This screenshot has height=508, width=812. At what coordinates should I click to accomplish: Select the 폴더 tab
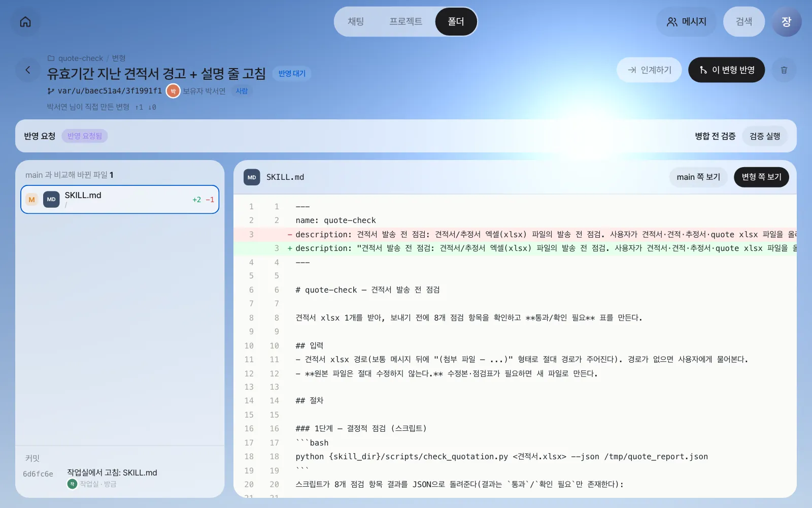456,21
